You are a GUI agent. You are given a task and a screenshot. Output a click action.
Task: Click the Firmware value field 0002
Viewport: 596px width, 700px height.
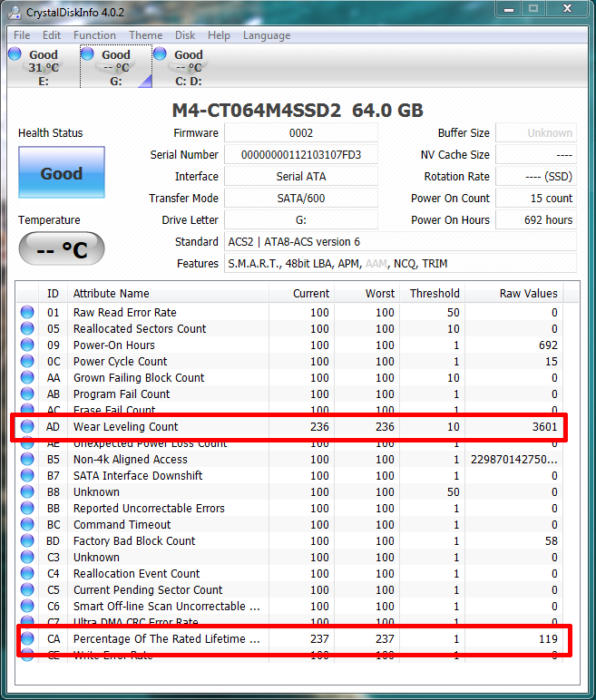301,133
